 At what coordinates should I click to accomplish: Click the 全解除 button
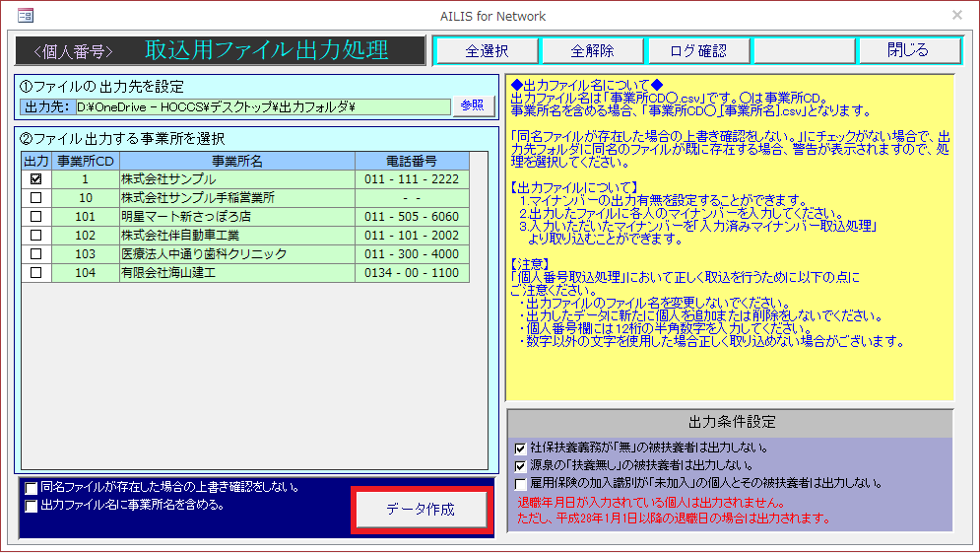592,51
